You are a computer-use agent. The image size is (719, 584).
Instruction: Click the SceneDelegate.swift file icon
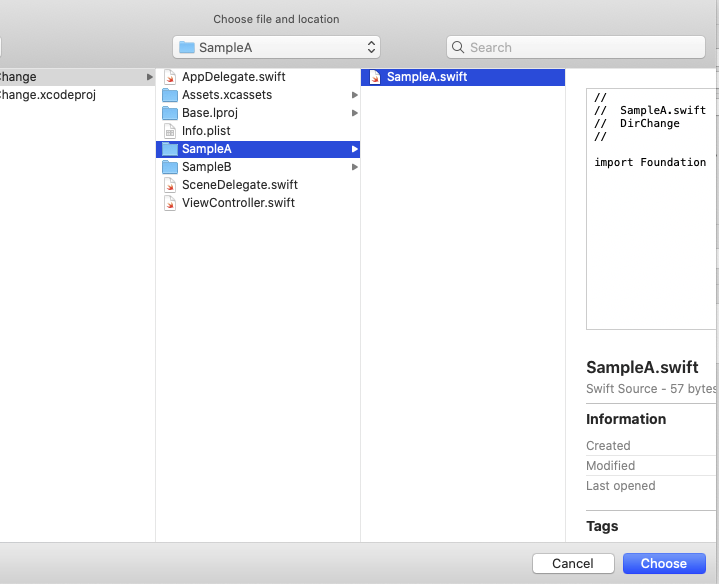(170, 185)
